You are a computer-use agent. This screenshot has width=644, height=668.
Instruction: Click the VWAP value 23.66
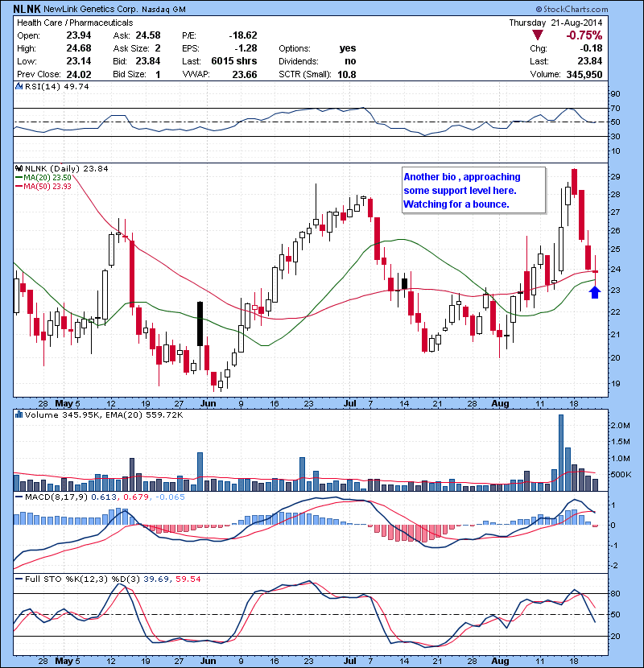[x=245, y=75]
